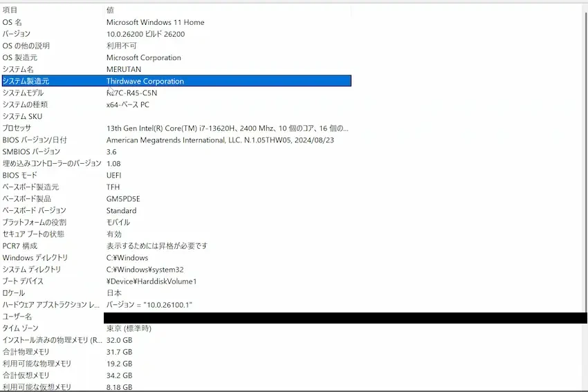Select the OS 製造元 row
Viewport: 588px width, 392px height.
[x=176, y=57]
